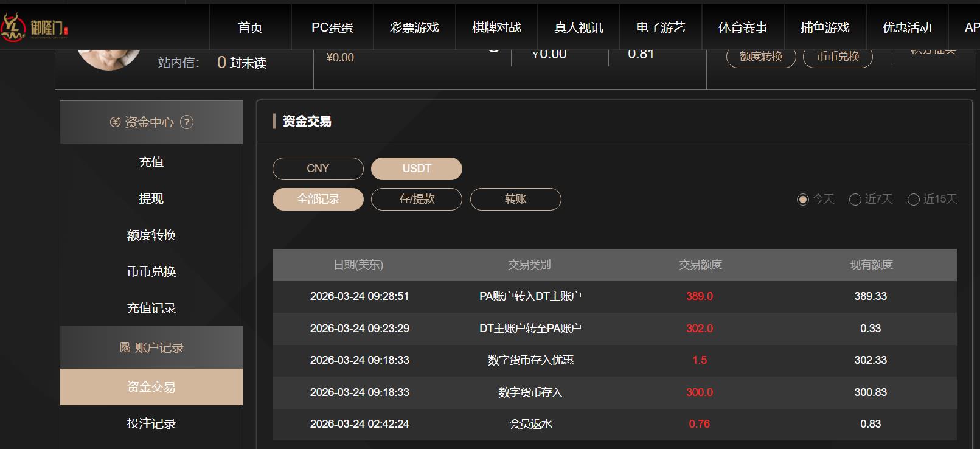Click the 币币兑换 button at the top

pos(838,57)
